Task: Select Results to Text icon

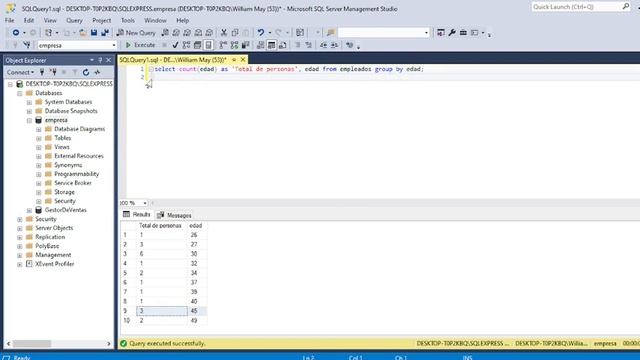Action: 260,45
